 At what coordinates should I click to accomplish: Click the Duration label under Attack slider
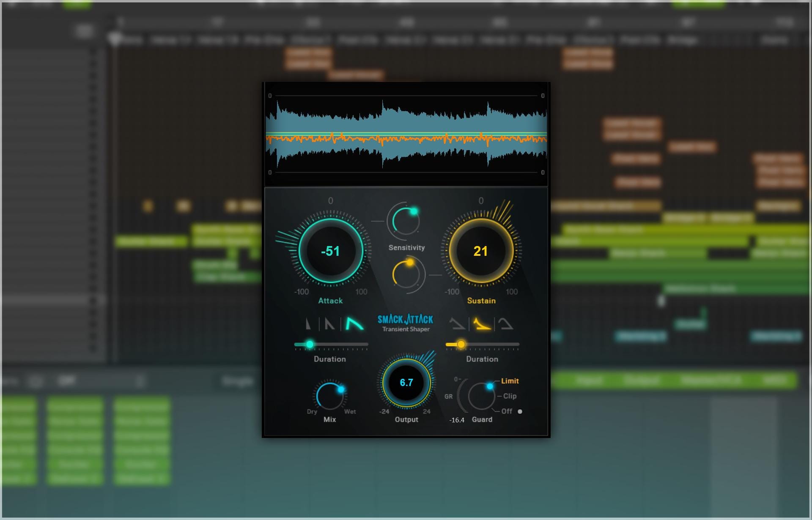[x=330, y=359]
